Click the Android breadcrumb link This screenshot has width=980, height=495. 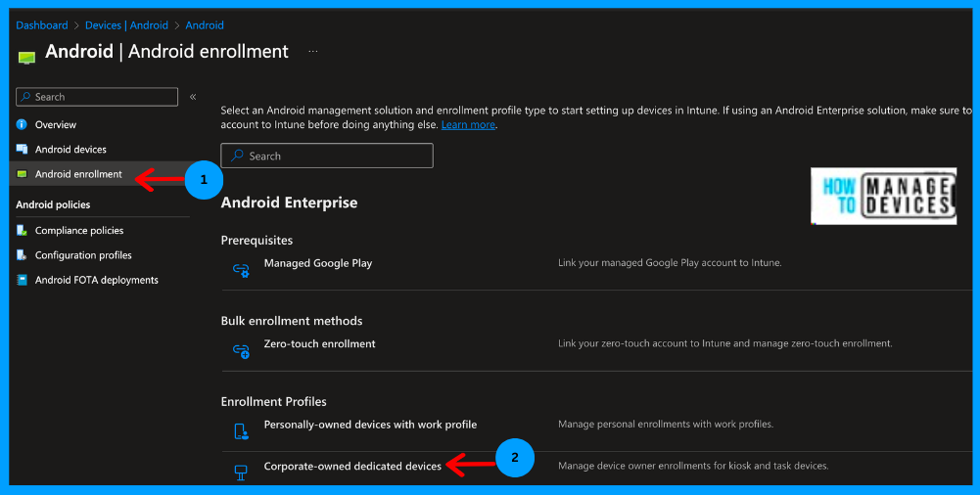[x=205, y=25]
